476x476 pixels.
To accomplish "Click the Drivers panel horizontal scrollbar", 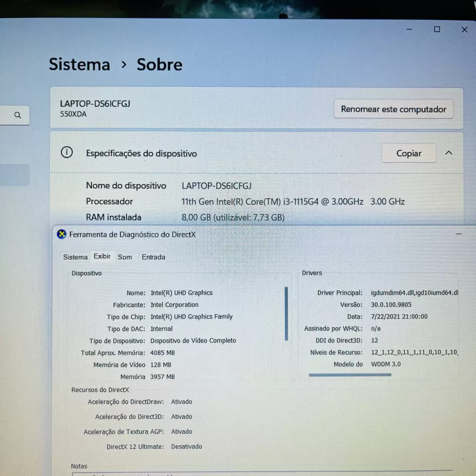I will (x=350, y=375).
